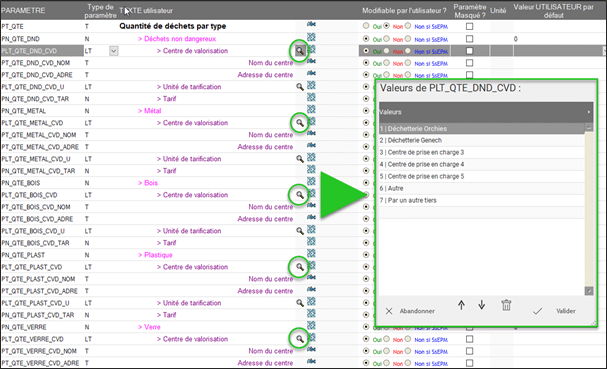Open value list for PLT_QTE_DND_CVD magnifier
607x369 pixels.
click(x=299, y=51)
